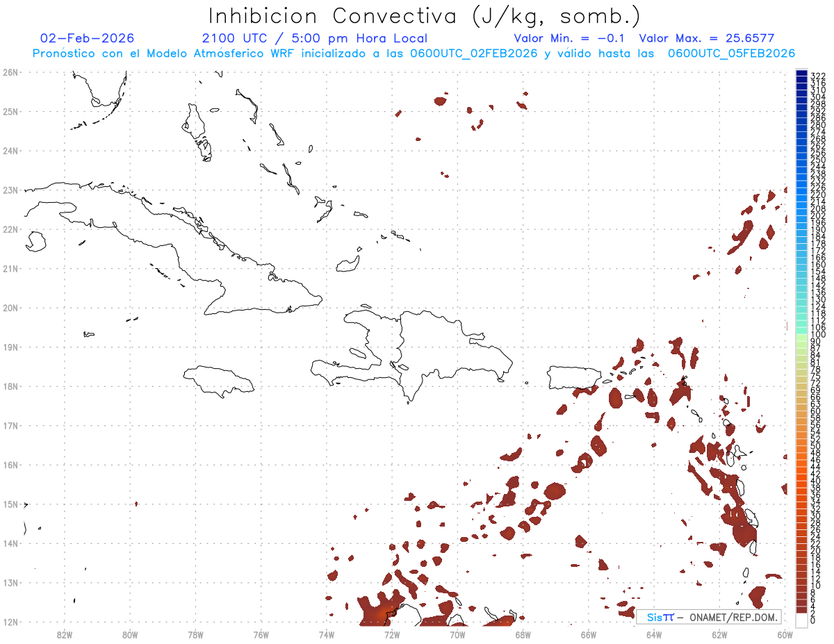
Task: Click the 26N latitude label
Action: point(10,72)
